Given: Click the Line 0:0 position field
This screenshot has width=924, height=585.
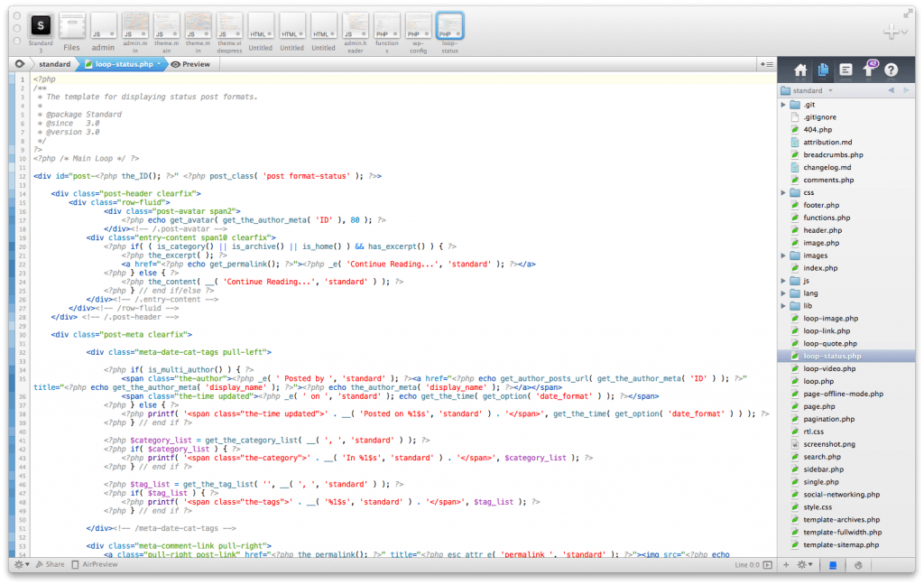Looking at the screenshot, I should (x=747, y=565).
